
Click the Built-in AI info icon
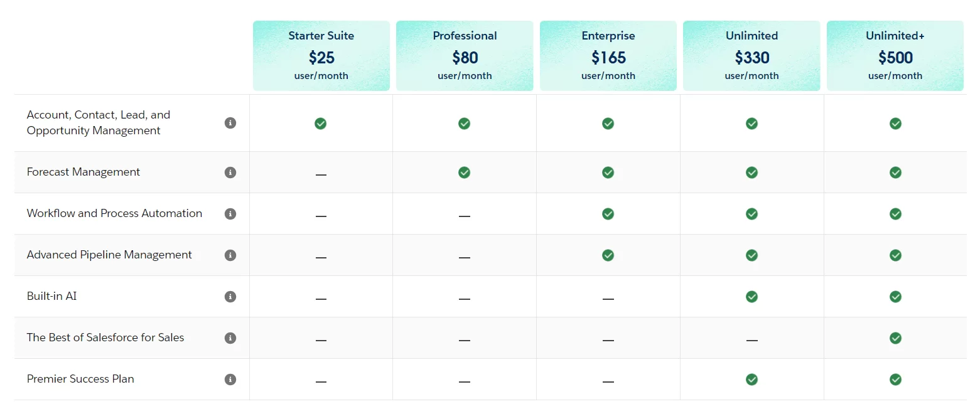(x=230, y=296)
